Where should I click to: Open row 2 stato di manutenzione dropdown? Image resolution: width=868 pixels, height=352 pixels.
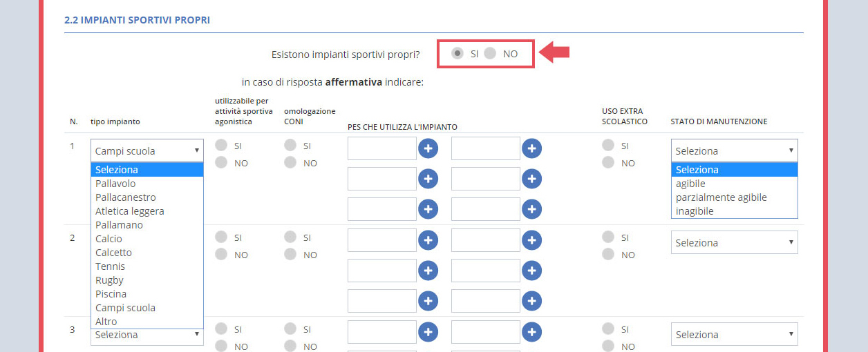tap(734, 242)
